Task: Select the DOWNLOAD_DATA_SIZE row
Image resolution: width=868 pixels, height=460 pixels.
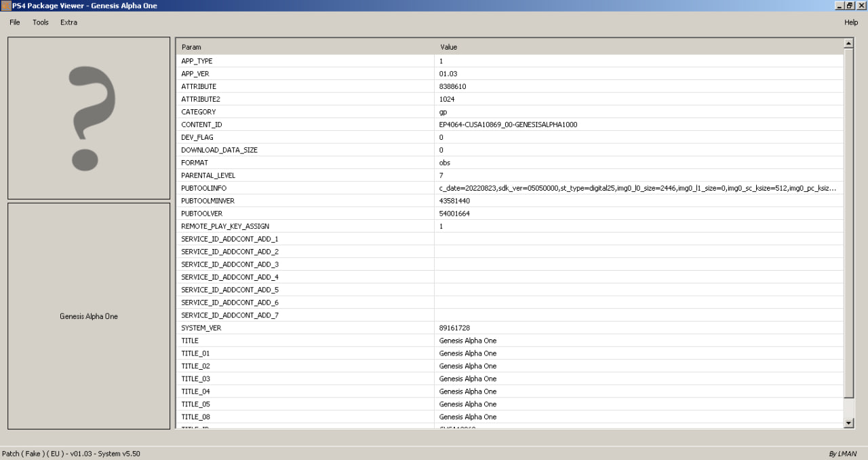Action: pyautogui.click(x=510, y=150)
